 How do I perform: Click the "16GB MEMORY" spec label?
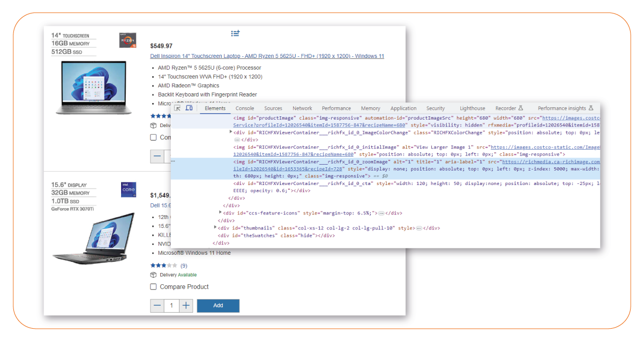[x=71, y=43]
